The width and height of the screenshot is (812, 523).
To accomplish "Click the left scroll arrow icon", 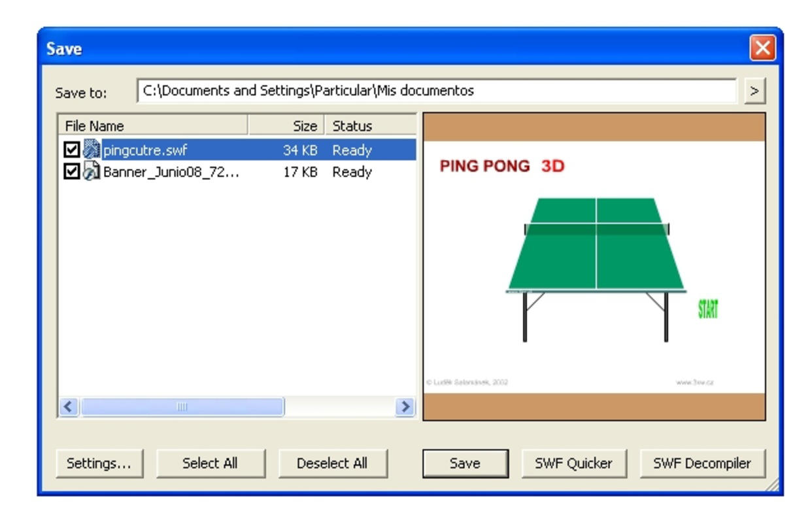I will [x=67, y=407].
